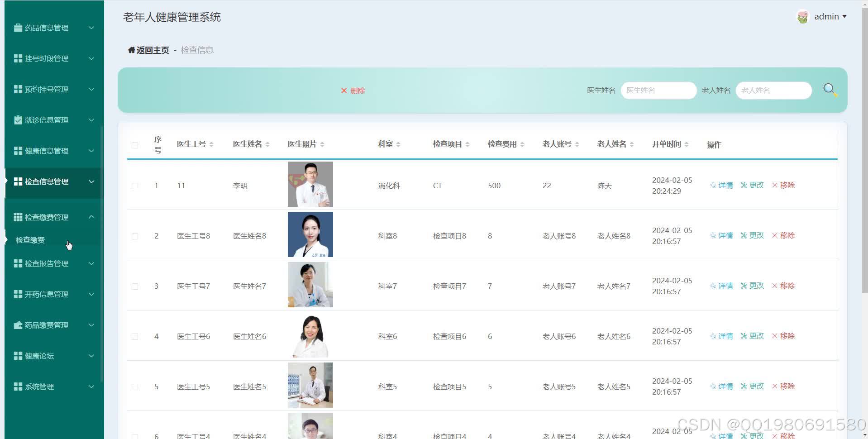Check the checkbox for 医生姓名5 row

(134, 387)
